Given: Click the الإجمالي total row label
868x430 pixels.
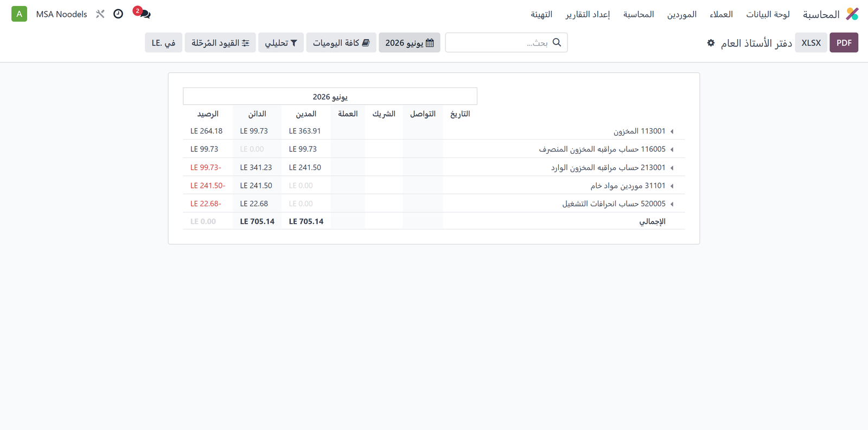Looking at the screenshot, I should point(652,222).
